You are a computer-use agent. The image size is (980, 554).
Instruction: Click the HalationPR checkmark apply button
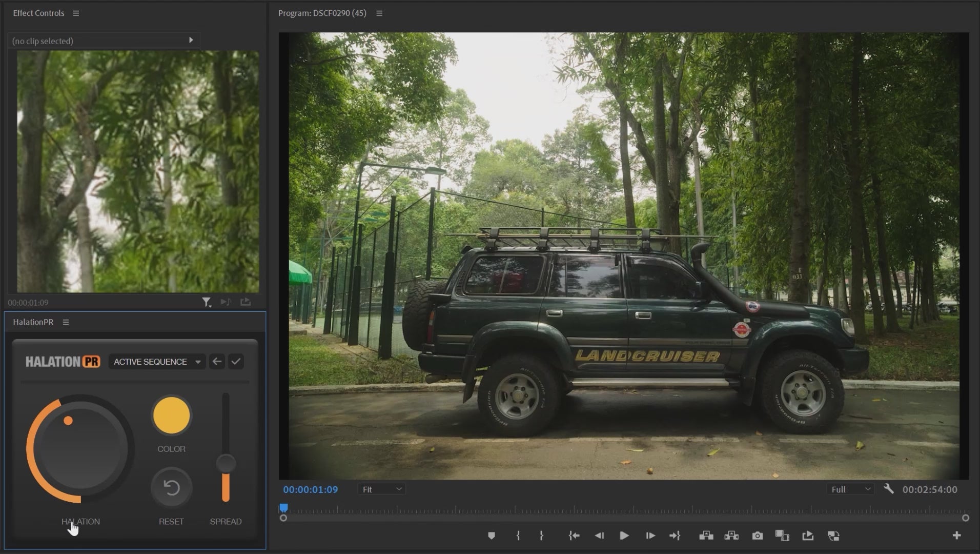click(x=236, y=362)
